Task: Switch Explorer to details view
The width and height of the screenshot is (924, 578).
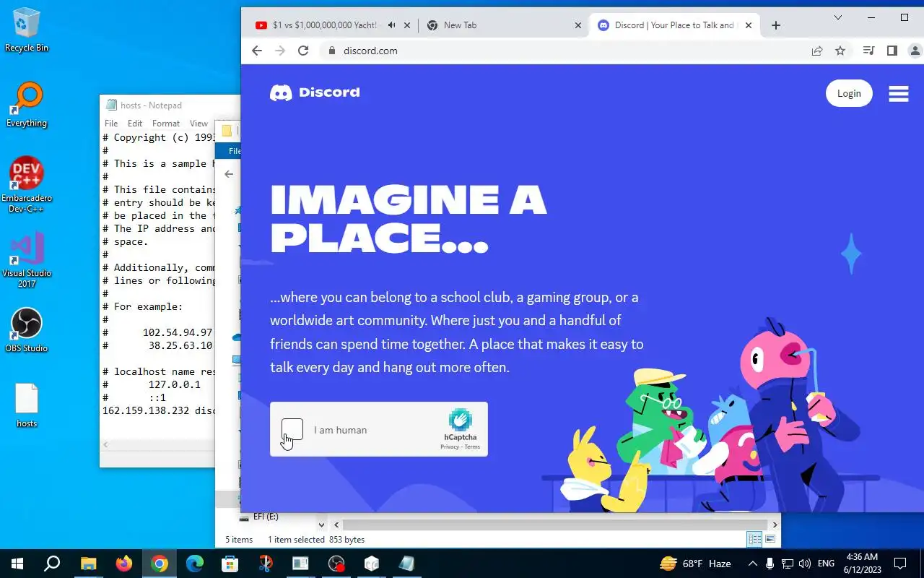Action: tap(755, 539)
